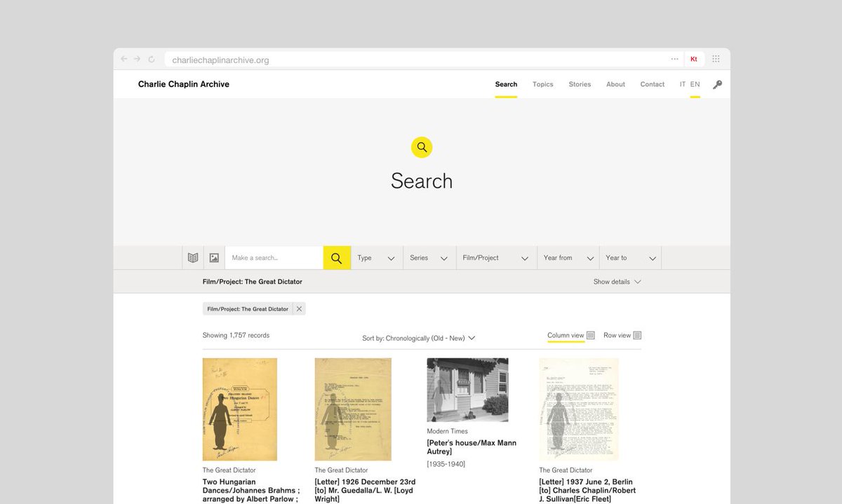
Task: Open Sort by Chronologically dropdown
Action: pyautogui.click(x=418, y=339)
